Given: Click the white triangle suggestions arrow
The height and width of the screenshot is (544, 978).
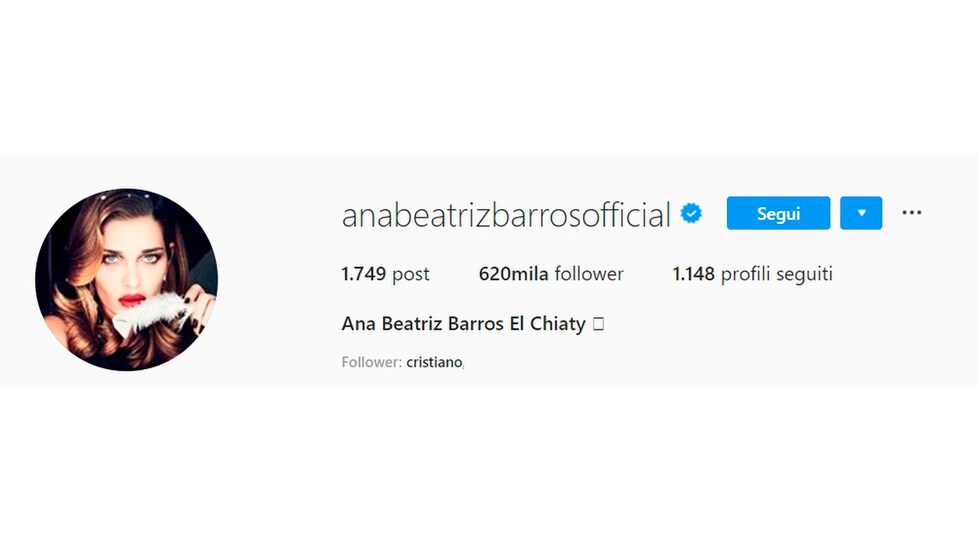Looking at the screenshot, I should 861,213.
